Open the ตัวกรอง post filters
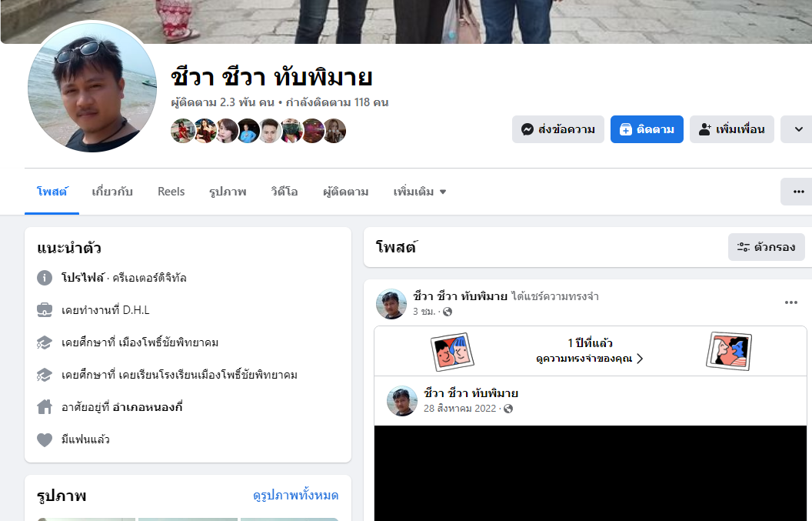The image size is (812, 521). pos(766,247)
